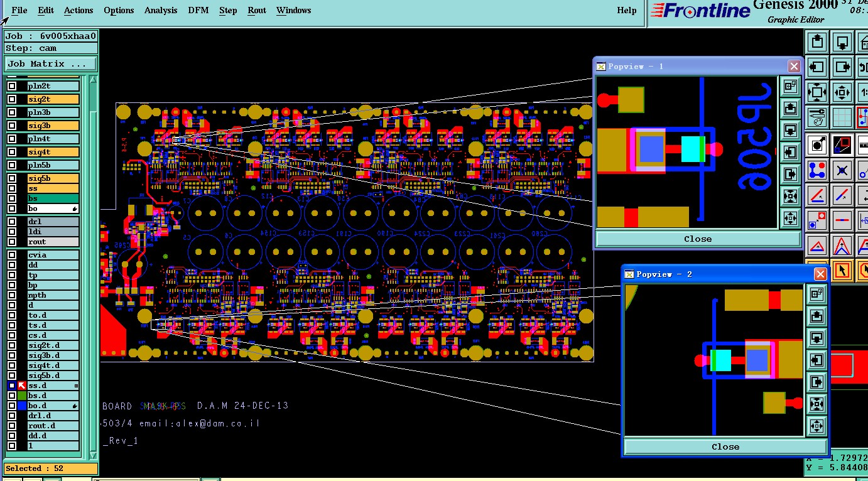Viewport: 868px width, 481px height.
Task: Toggle the checkbox for layer ss.d
Action: pos(12,386)
